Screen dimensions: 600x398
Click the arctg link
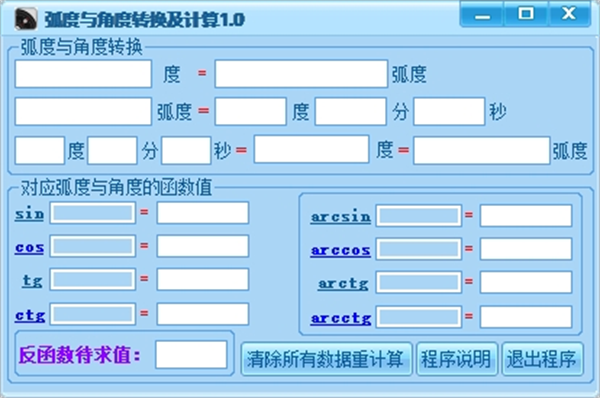coord(343,284)
